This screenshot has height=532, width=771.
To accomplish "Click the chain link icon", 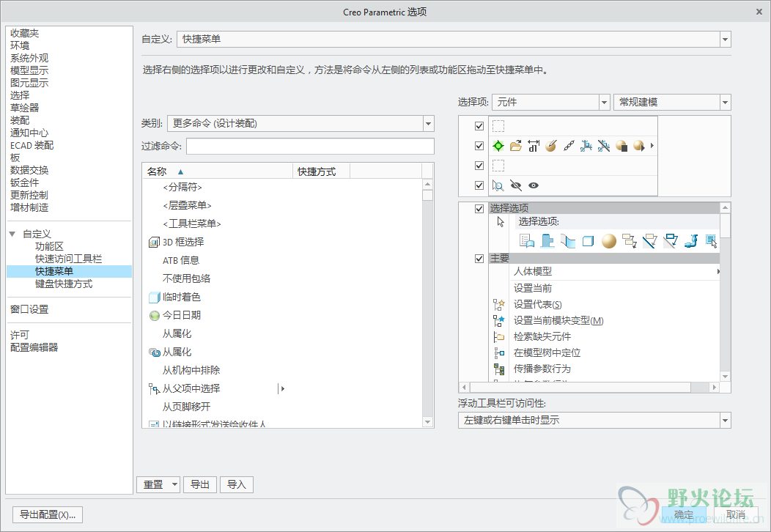I will point(569,146).
